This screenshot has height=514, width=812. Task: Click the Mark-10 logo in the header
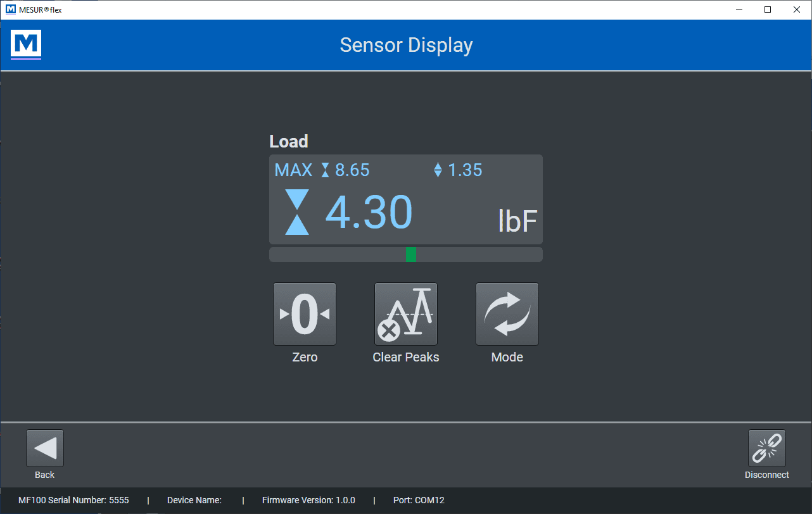(26, 45)
